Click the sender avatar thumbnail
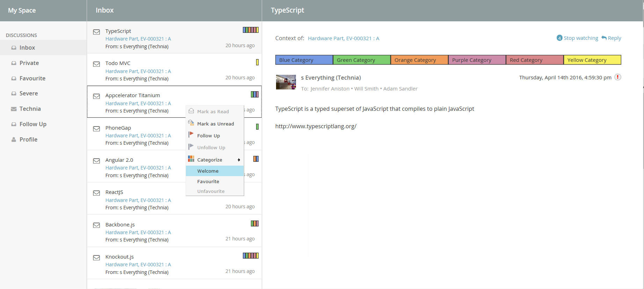The height and width of the screenshot is (289, 644). (286, 82)
